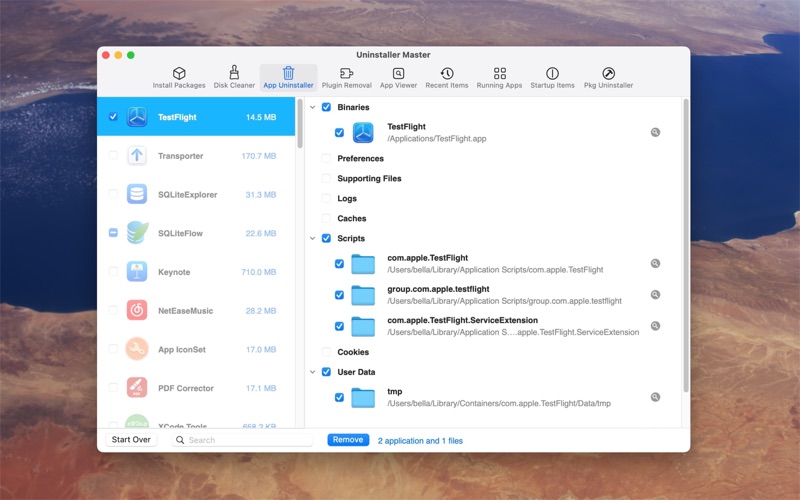
Task: Select the PDF Corrector row
Action: [x=196, y=388]
